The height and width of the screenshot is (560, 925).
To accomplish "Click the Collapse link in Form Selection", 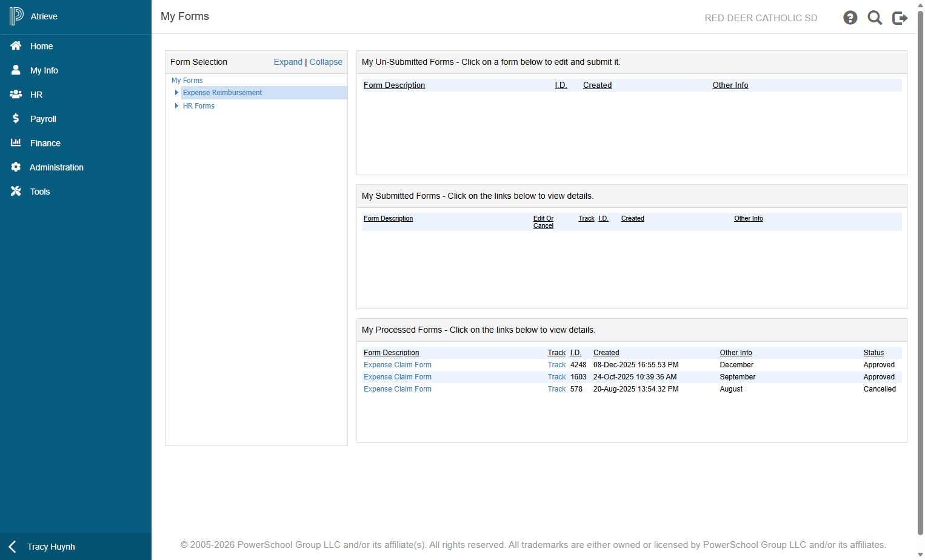I will click(x=326, y=62).
